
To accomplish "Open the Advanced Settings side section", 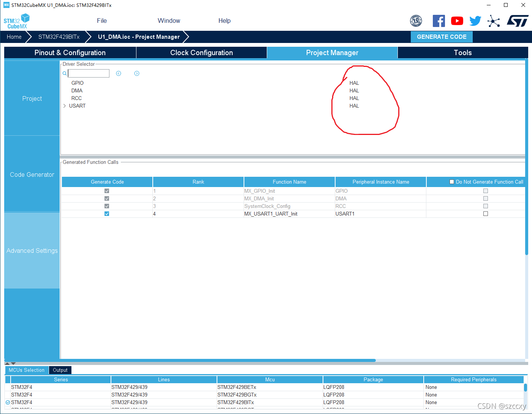I will (32, 251).
